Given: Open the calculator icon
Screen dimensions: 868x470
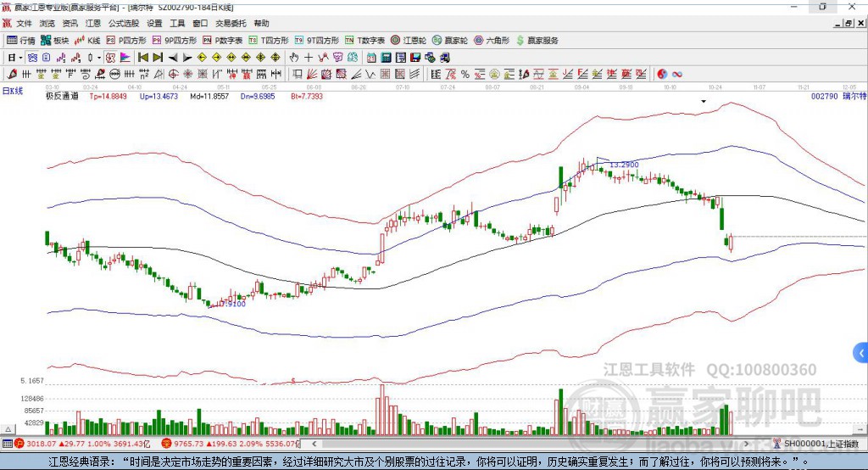Looking at the screenshot, I should click(x=386, y=58).
